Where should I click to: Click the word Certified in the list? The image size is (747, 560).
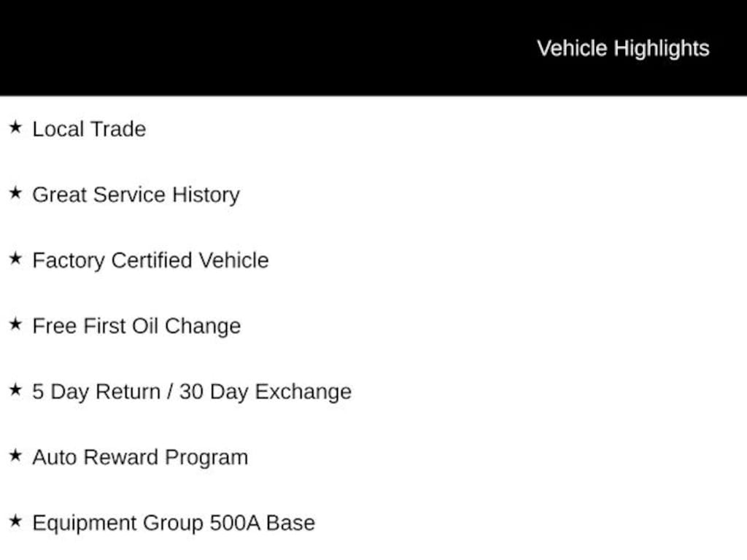pyautogui.click(x=152, y=260)
